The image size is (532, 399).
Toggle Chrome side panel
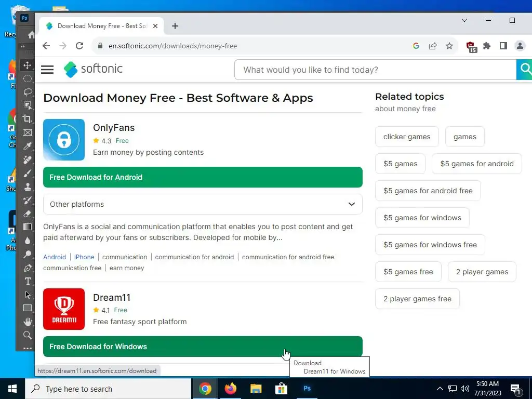(x=503, y=46)
